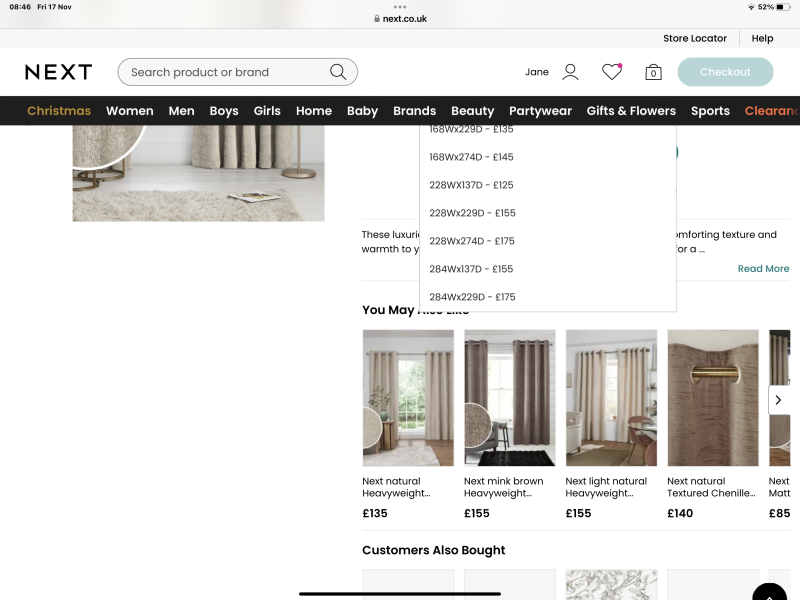Screen dimensions: 800x600
Task: Open Customers Also Bought patterned product thumbnail
Action: (611, 585)
